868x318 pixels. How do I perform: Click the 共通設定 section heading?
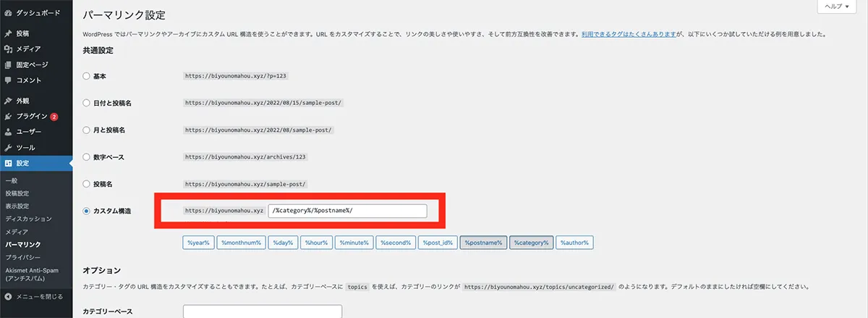click(98, 51)
